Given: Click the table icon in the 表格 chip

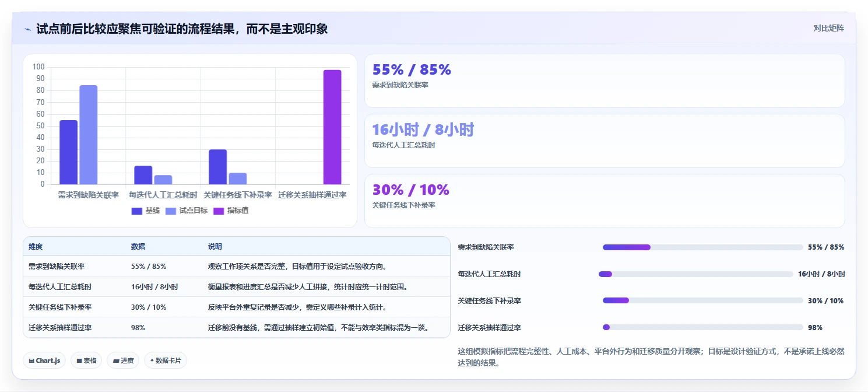Looking at the screenshot, I should point(79,361).
